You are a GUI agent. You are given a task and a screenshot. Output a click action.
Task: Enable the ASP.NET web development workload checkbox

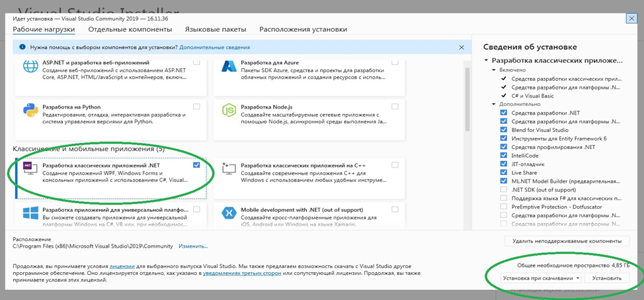point(197,62)
